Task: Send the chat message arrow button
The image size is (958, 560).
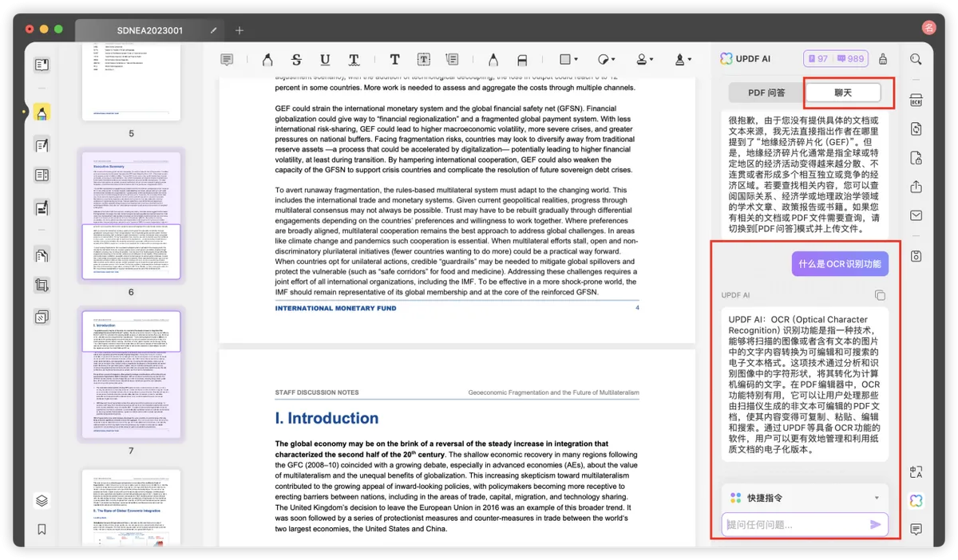Action: pos(876,524)
